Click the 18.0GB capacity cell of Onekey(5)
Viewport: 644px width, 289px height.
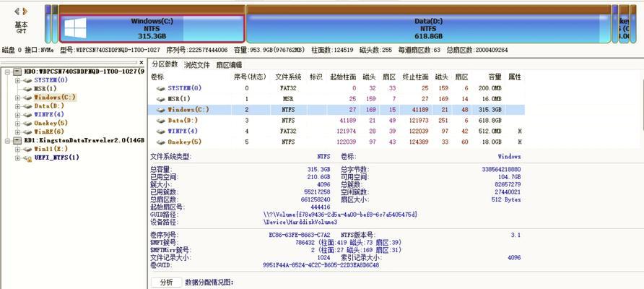(x=492, y=142)
